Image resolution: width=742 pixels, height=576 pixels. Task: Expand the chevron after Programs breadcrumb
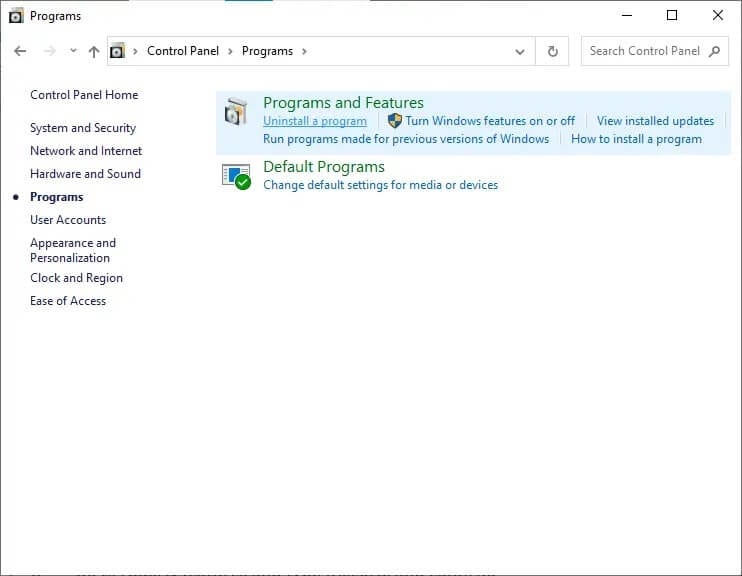304,51
